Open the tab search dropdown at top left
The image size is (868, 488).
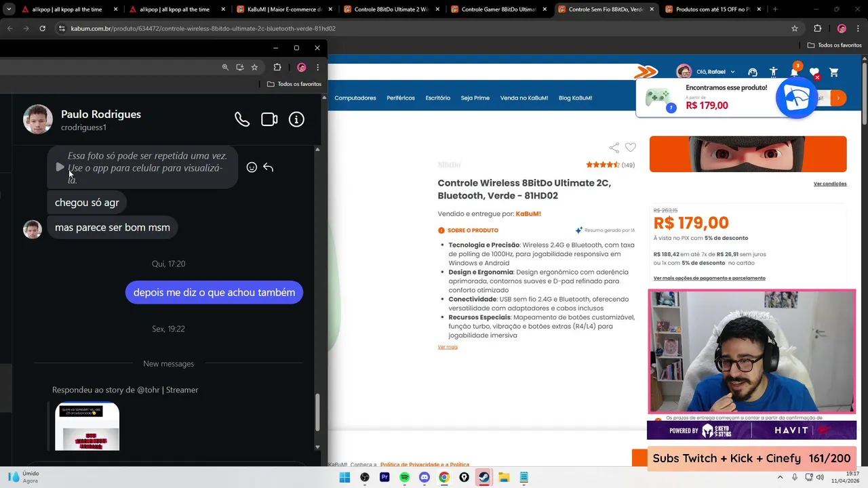8,9
